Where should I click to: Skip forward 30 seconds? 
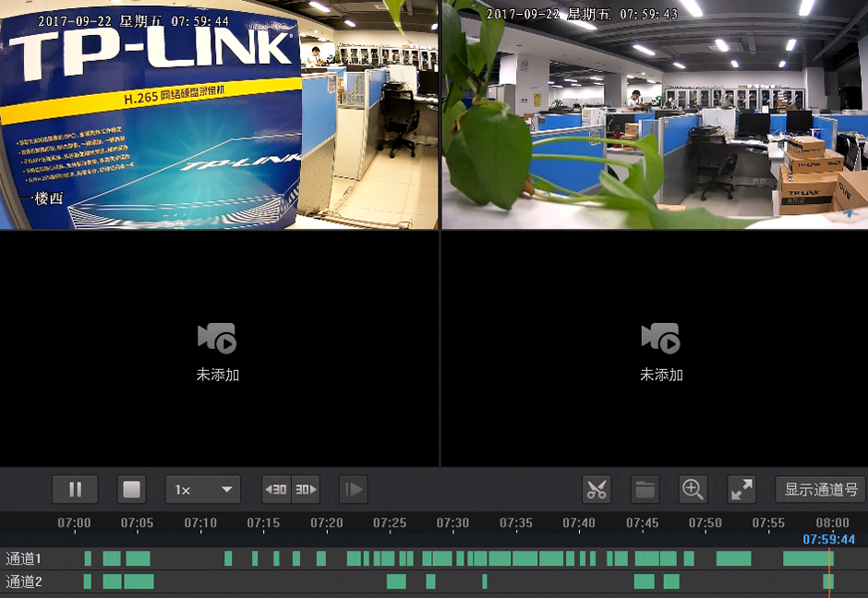[x=306, y=490]
